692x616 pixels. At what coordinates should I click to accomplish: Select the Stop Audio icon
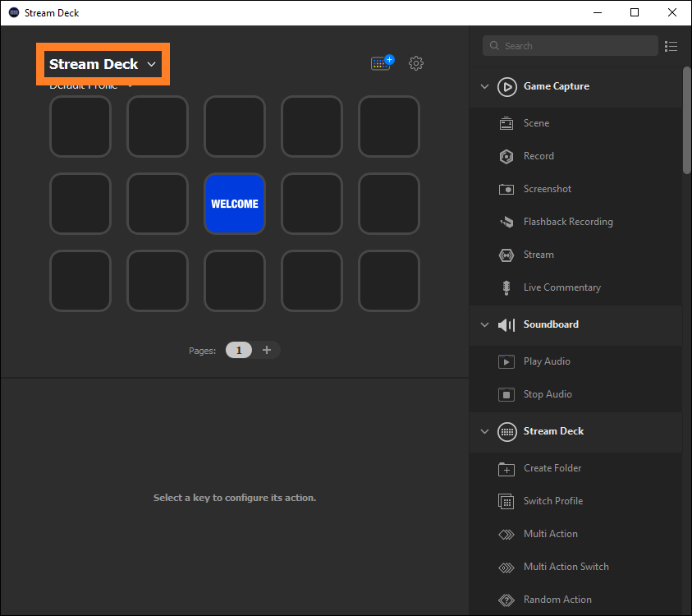click(x=506, y=394)
